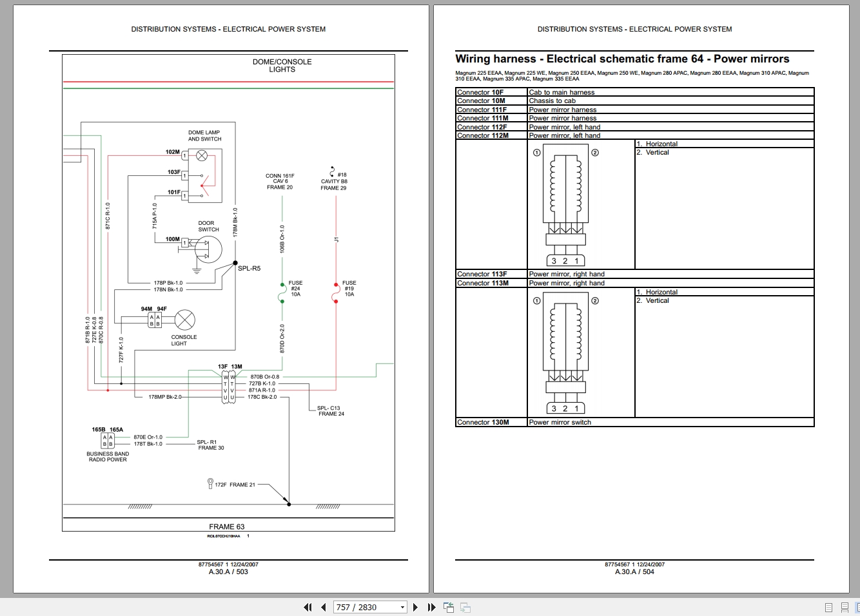Click the A.30.A / 504 page footer
860x616 pixels.
pyautogui.click(x=634, y=572)
